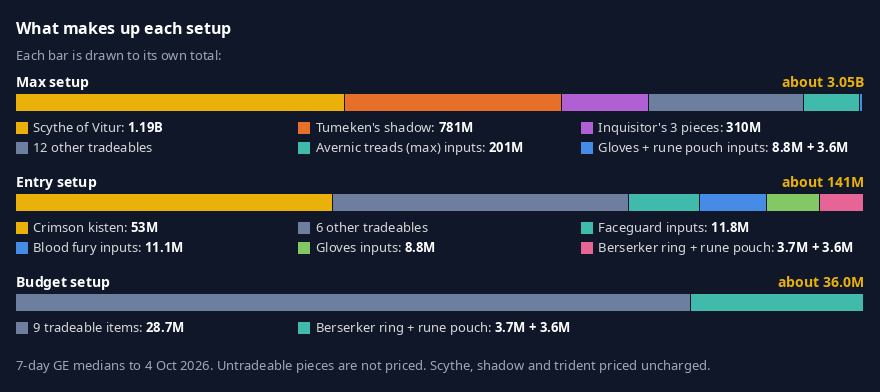Click the yellow swatch beside Crimson kisten

pyautogui.click(x=22, y=228)
